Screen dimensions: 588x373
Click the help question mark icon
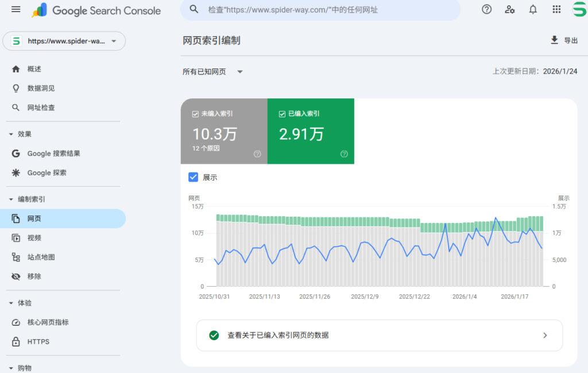click(487, 9)
